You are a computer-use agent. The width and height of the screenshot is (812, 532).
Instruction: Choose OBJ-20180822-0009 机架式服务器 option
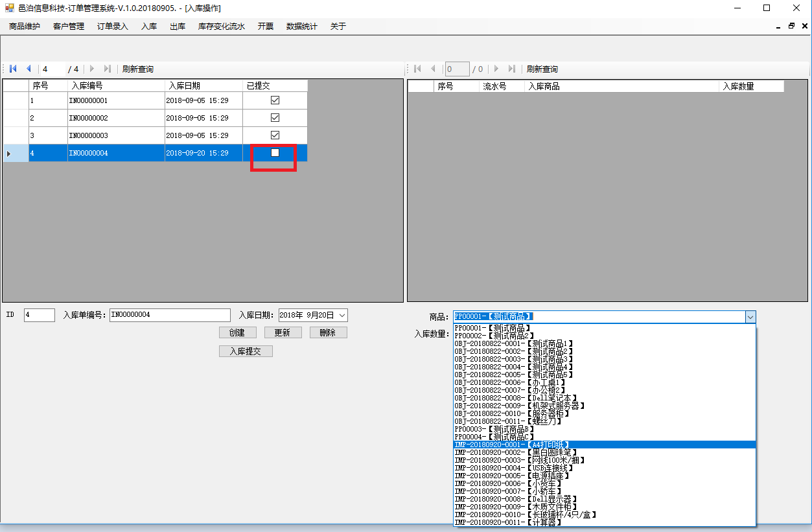coord(605,406)
